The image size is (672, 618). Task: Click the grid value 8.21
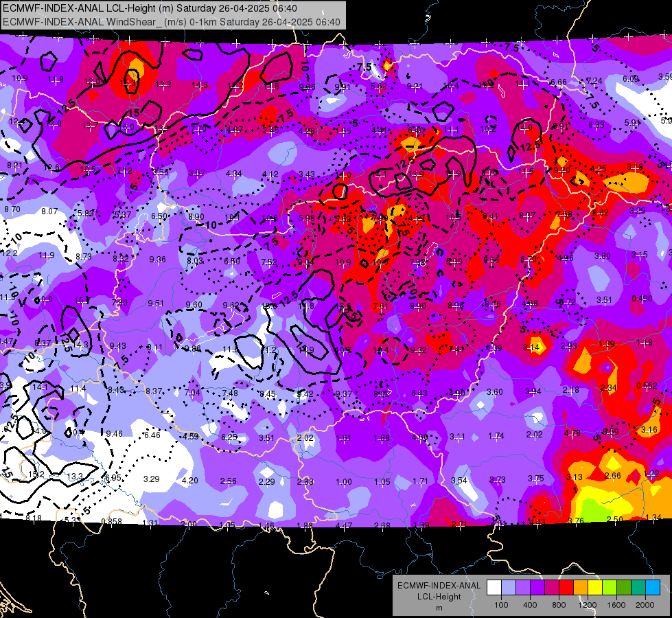(x=14, y=165)
